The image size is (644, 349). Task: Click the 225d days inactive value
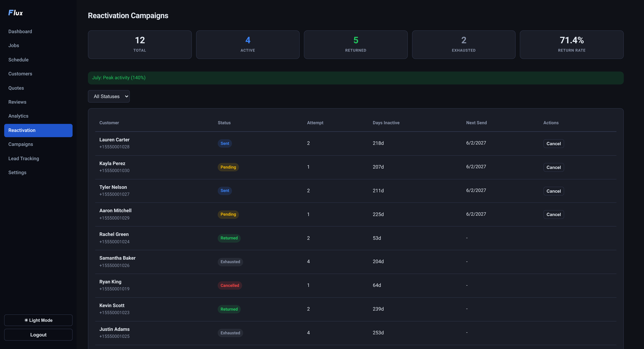pyautogui.click(x=378, y=215)
